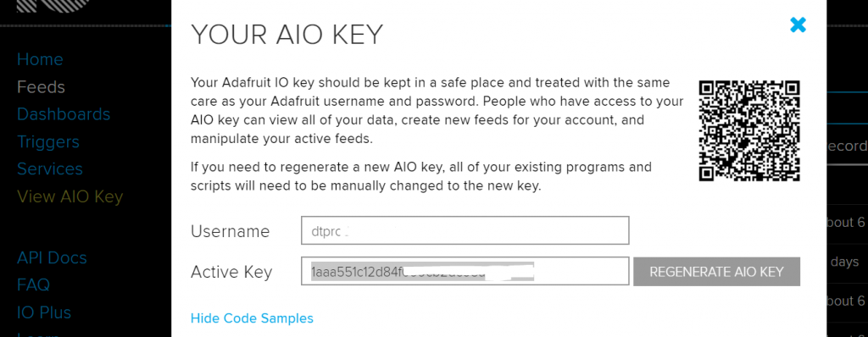Image resolution: width=868 pixels, height=337 pixels.
Task: Click the highlighted key text in Active Key
Action: [x=422, y=272]
